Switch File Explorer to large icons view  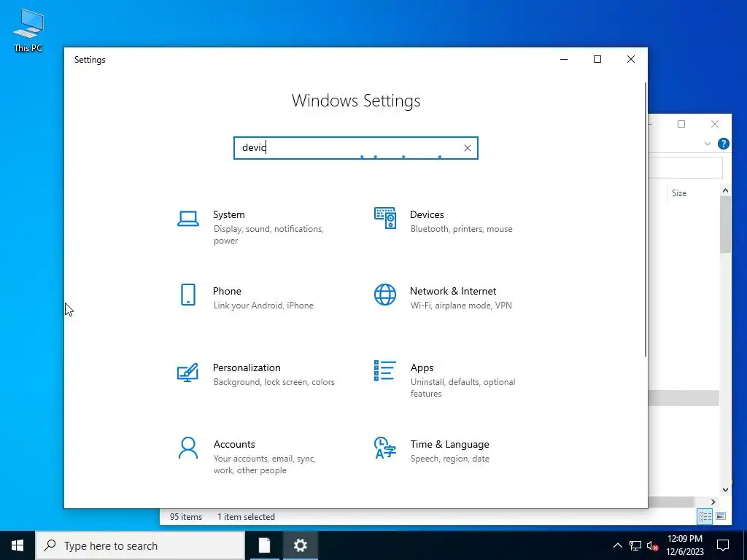click(x=721, y=516)
